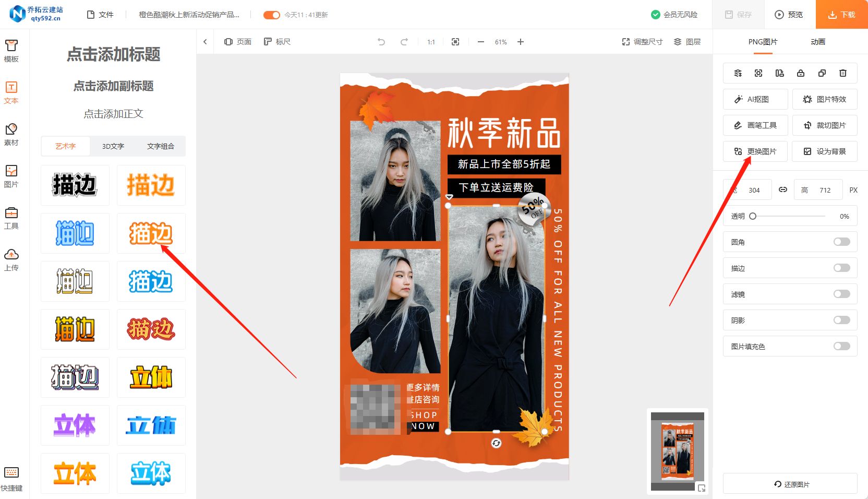
Task: Click the 设为背景 set as background button
Action: pos(825,151)
